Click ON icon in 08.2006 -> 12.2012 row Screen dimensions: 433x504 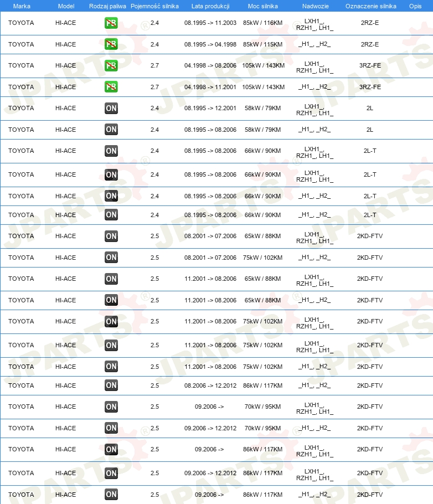111,385
